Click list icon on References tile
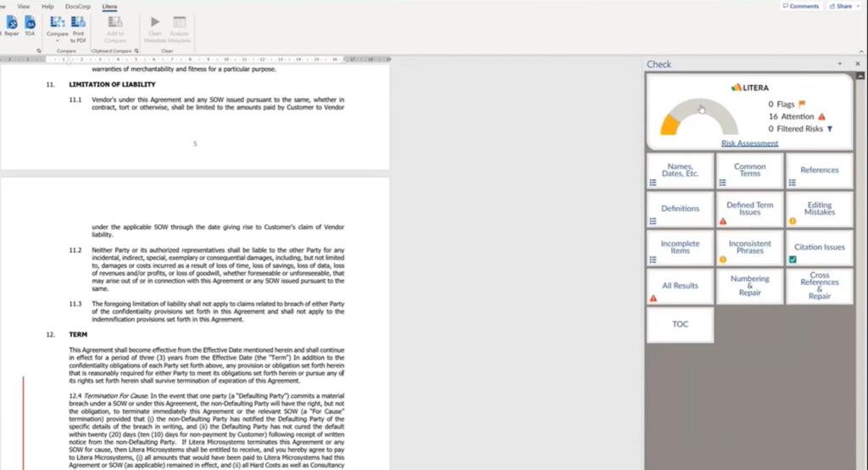Screen dimensions: 868x470 click(793, 182)
